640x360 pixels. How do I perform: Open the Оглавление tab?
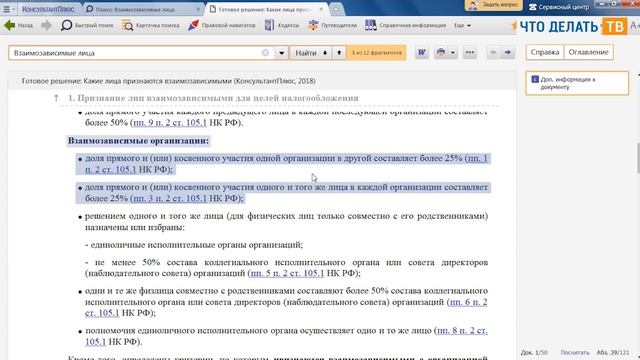[x=589, y=52]
